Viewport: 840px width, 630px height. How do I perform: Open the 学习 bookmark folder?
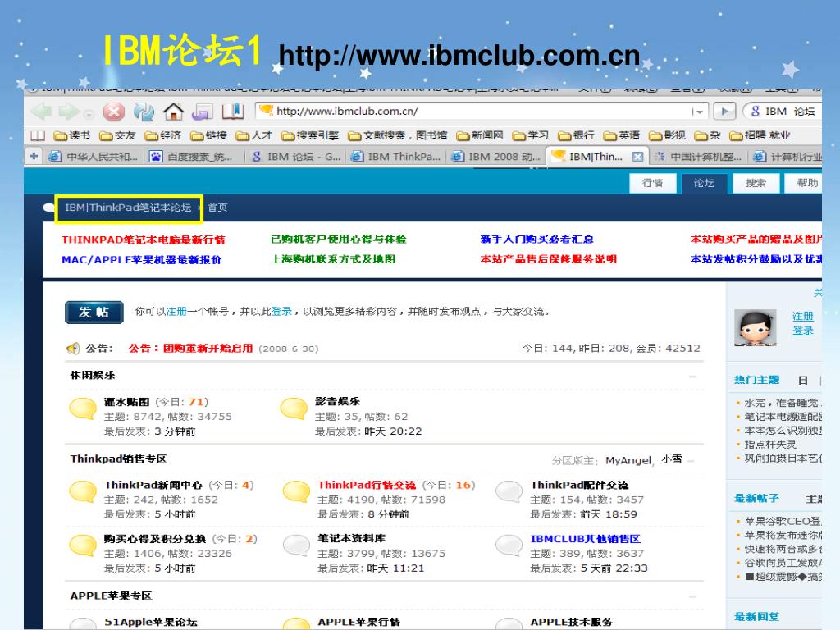531,135
